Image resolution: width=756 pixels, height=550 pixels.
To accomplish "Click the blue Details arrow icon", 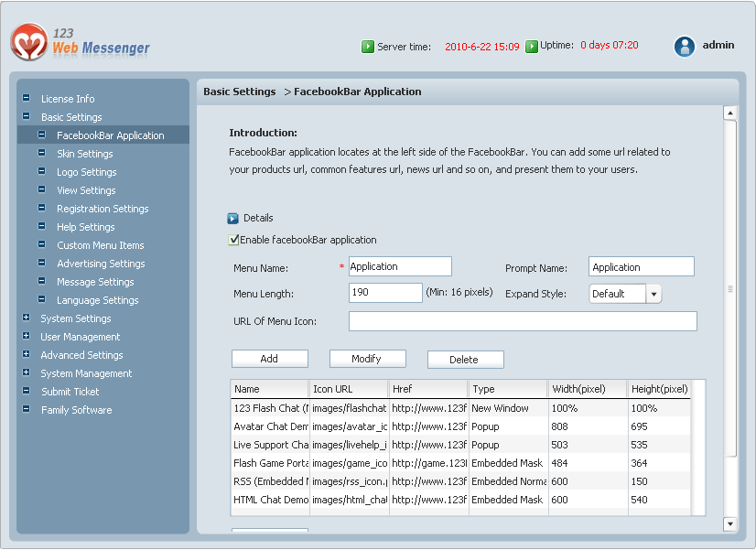I will tap(232, 219).
